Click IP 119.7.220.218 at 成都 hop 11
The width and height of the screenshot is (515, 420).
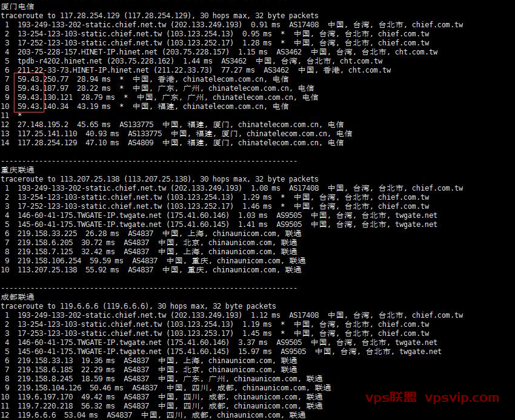[45, 406]
